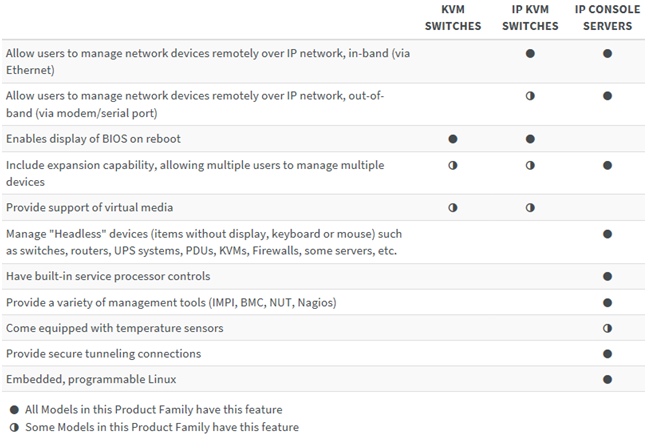Viewport: 647px width, 441px height.
Task: Click KVM half dot in expansion capability row
Action: click(453, 165)
